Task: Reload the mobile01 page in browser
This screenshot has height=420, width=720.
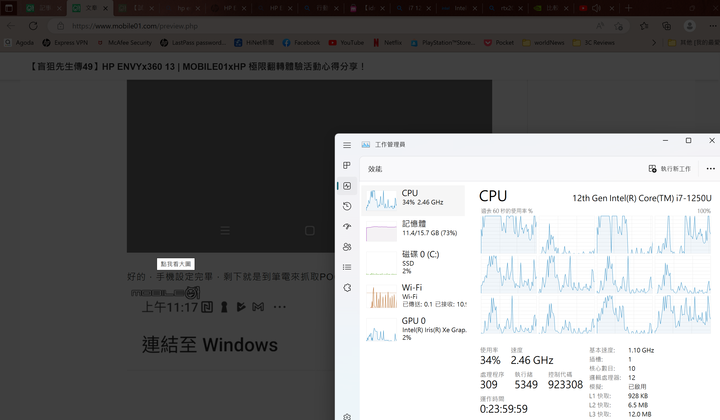Action: tap(33, 26)
